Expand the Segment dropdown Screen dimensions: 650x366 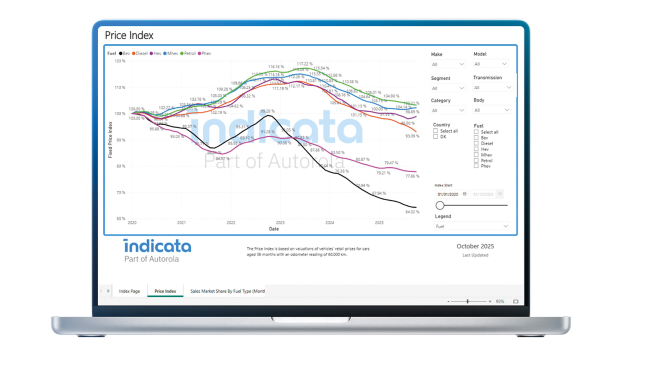tap(448, 88)
